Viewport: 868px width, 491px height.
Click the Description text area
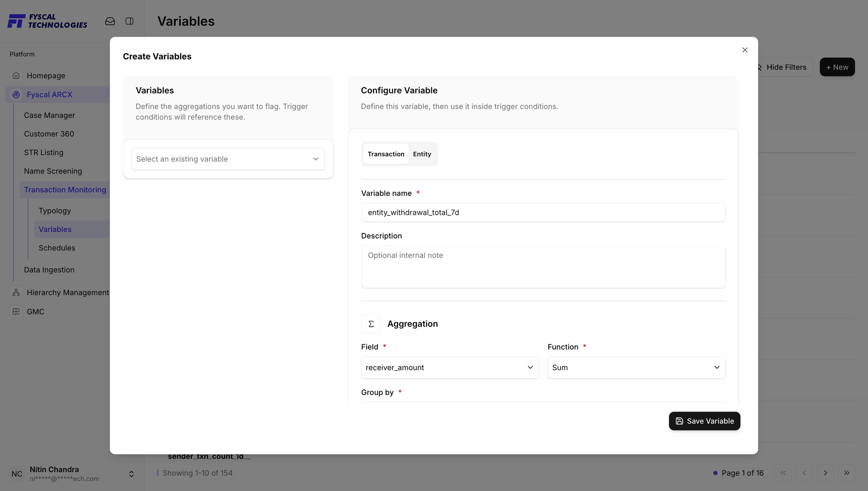click(x=543, y=267)
